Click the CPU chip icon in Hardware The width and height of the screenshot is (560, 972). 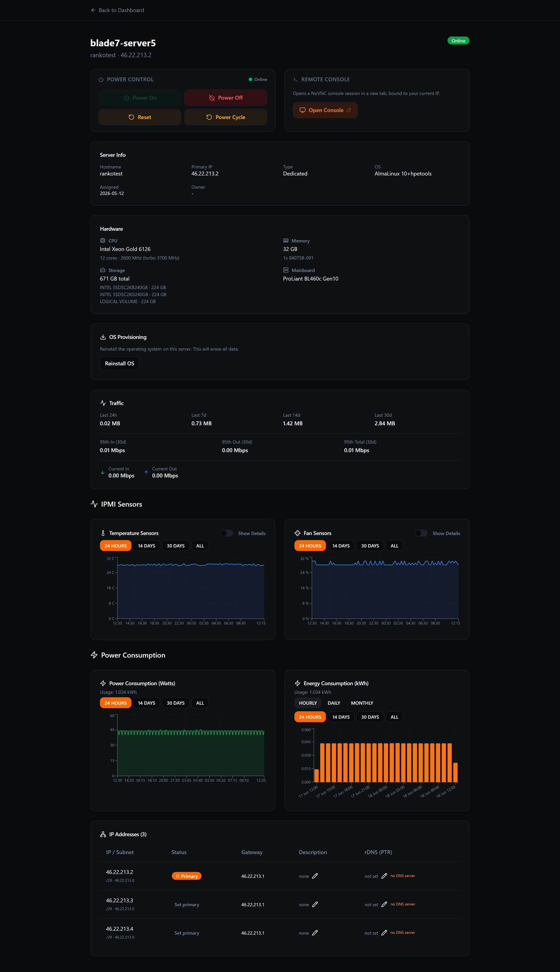point(103,240)
